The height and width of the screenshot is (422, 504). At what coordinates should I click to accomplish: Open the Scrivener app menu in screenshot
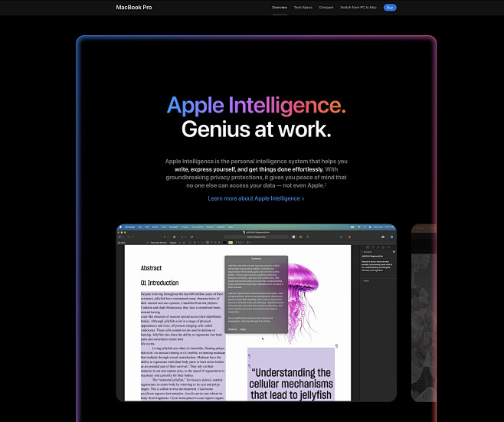pos(129,227)
